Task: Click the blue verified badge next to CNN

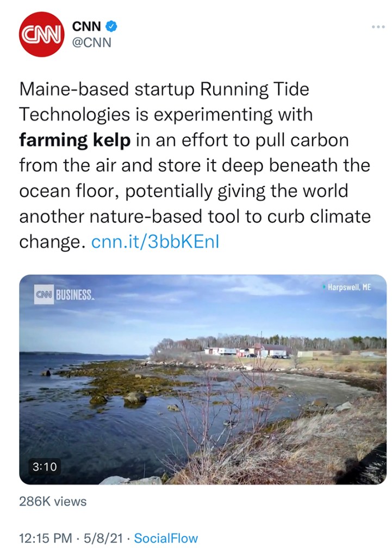Action: click(111, 26)
